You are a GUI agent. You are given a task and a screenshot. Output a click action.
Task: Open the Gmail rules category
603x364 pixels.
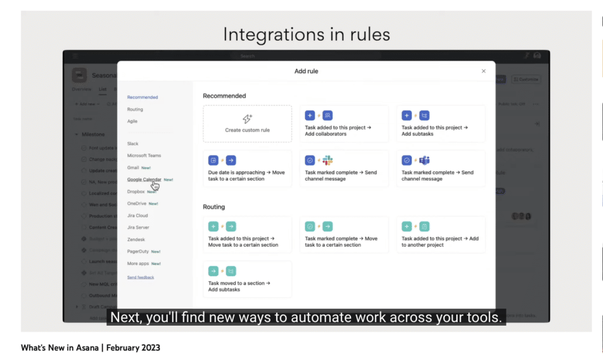pyautogui.click(x=133, y=168)
